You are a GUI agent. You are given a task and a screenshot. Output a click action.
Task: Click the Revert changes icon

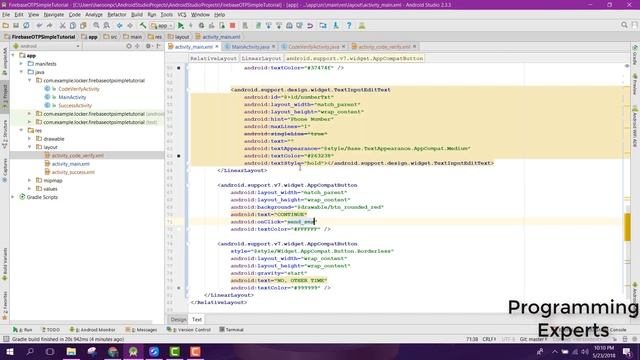[x=310, y=25]
